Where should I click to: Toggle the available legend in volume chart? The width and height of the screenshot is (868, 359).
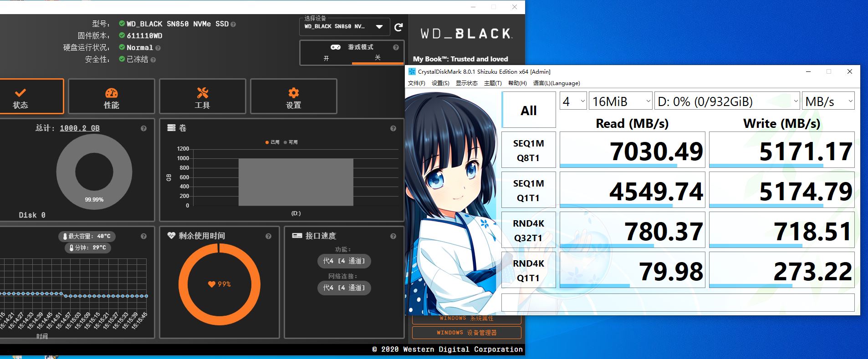[x=291, y=142]
